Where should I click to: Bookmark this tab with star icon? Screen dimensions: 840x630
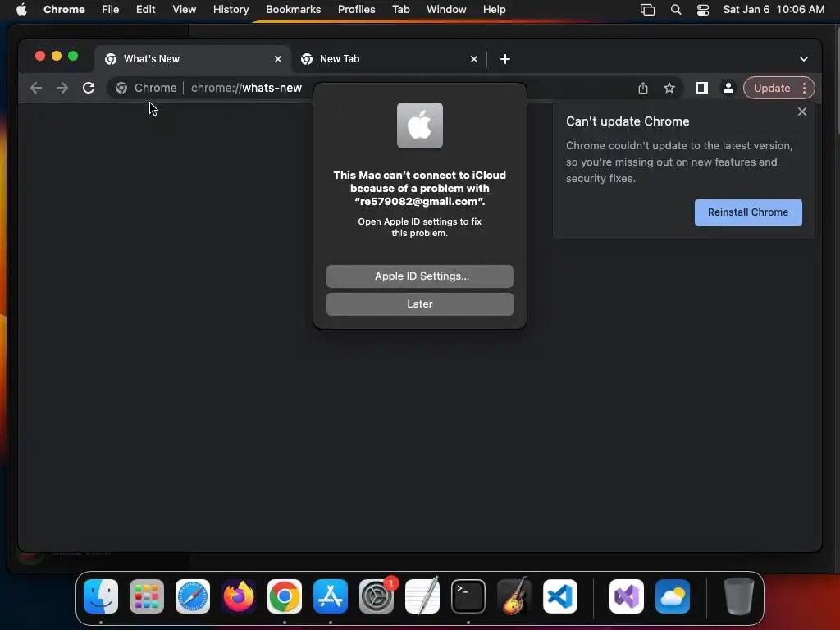[669, 88]
